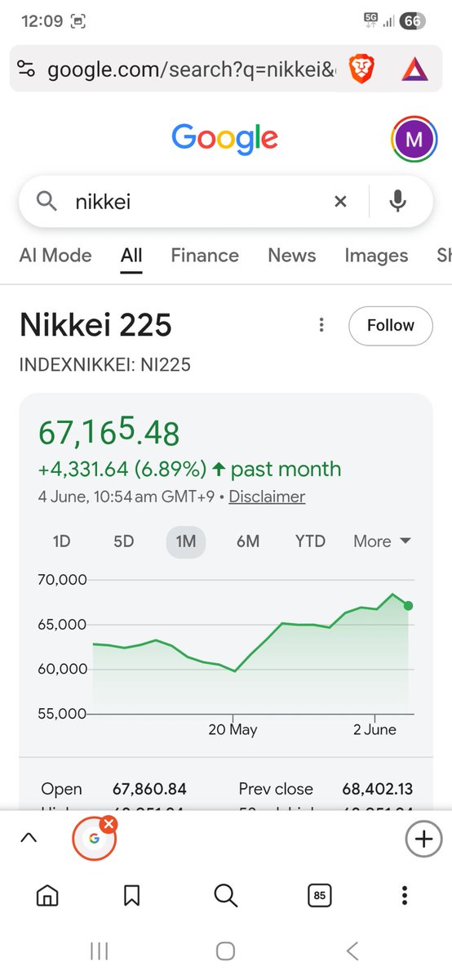Open Google account avatar M
Screen dimensions: 452x980
click(x=414, y=140)
